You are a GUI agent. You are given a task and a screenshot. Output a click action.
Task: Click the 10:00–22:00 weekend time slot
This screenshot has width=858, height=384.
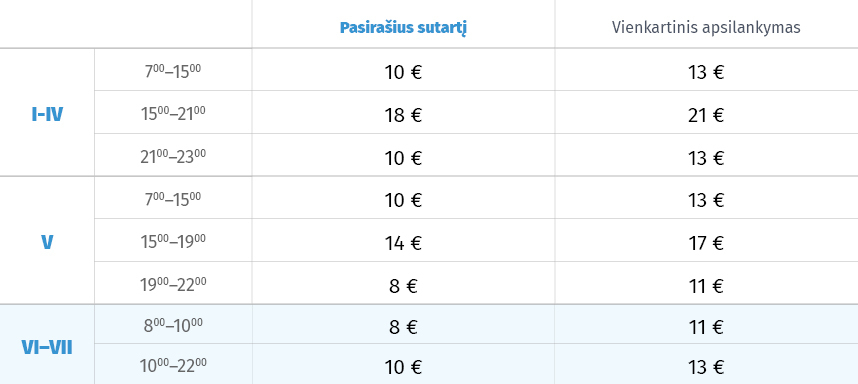click(173, 365)
